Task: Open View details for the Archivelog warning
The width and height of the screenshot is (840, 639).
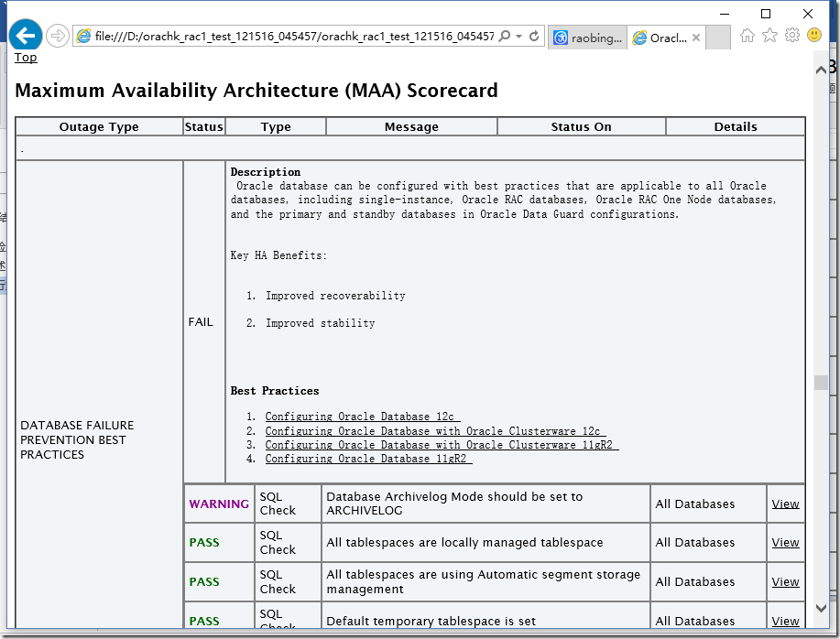Action: pos(785,504)
